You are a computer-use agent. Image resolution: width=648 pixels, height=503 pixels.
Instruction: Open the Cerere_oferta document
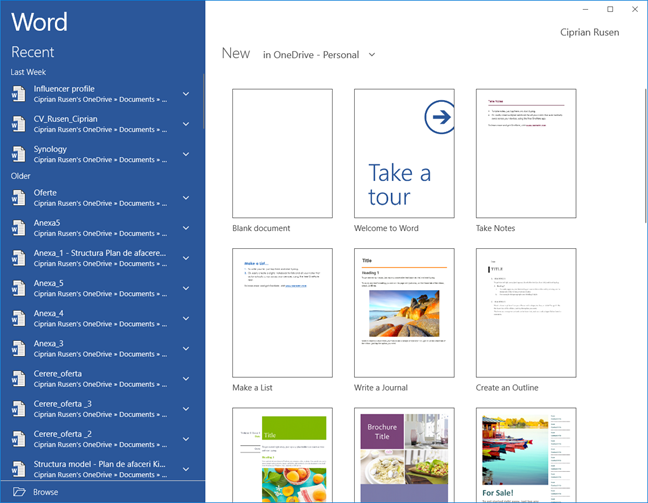(x=102, y=379)
